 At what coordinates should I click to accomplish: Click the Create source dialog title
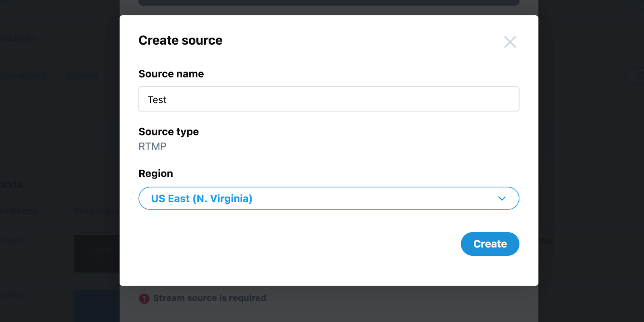pos(180,40)
